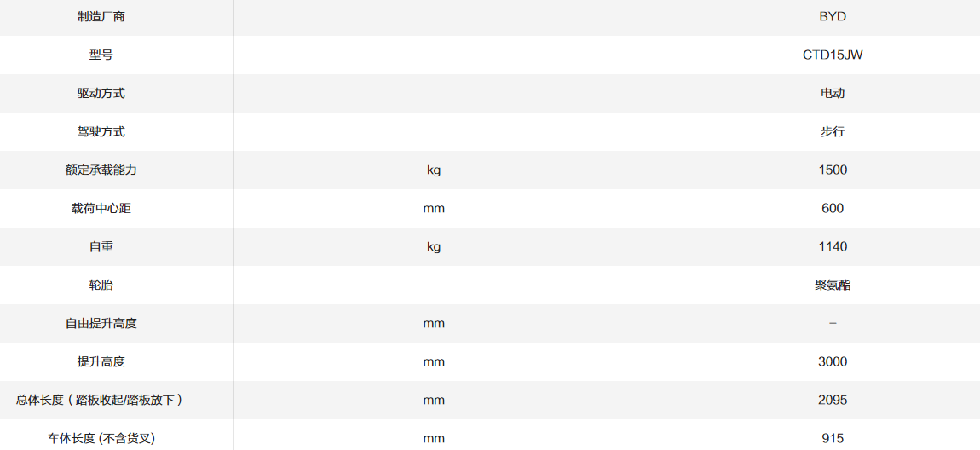This screenshot has height=450, width=980.
Task: Select the 1500 rated capacity value
Action: 832,170
